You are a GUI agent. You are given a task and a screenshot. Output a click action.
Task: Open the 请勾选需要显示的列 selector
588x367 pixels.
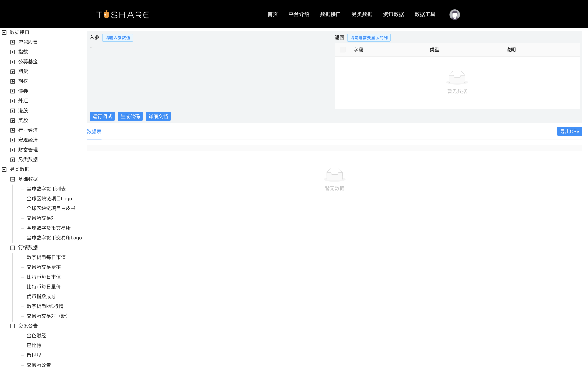pyautogui.click(x=369, y=38)
